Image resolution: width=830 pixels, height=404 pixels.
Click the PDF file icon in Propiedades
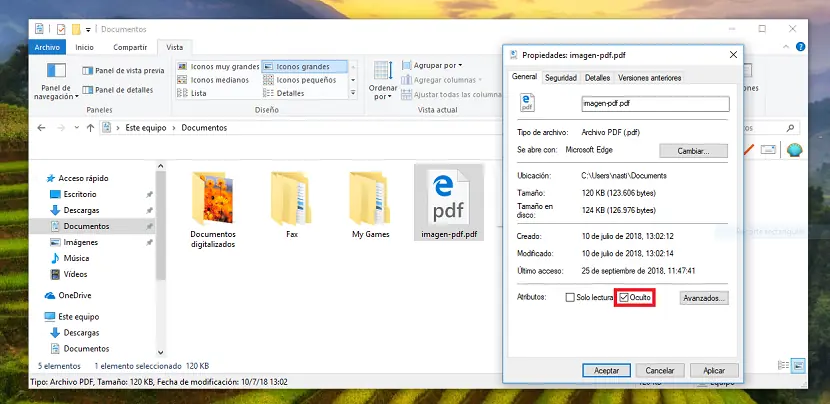(527, 103)
